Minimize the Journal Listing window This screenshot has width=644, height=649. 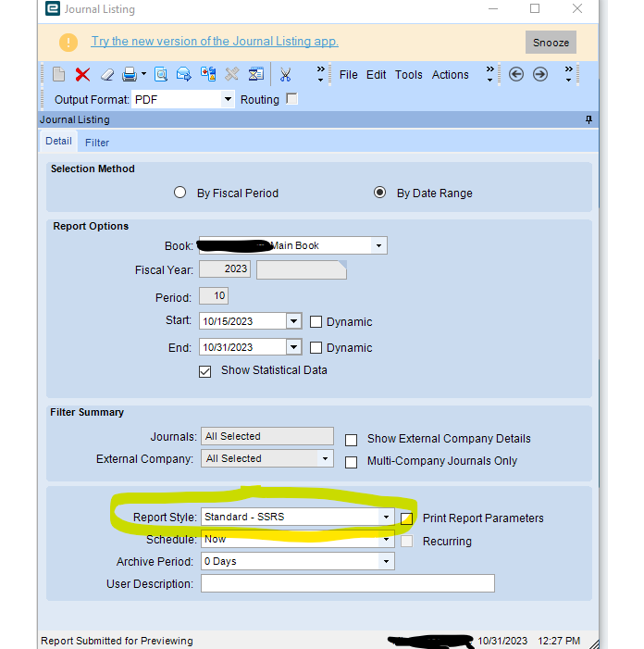pyautogui.click(x=493, y=8)
